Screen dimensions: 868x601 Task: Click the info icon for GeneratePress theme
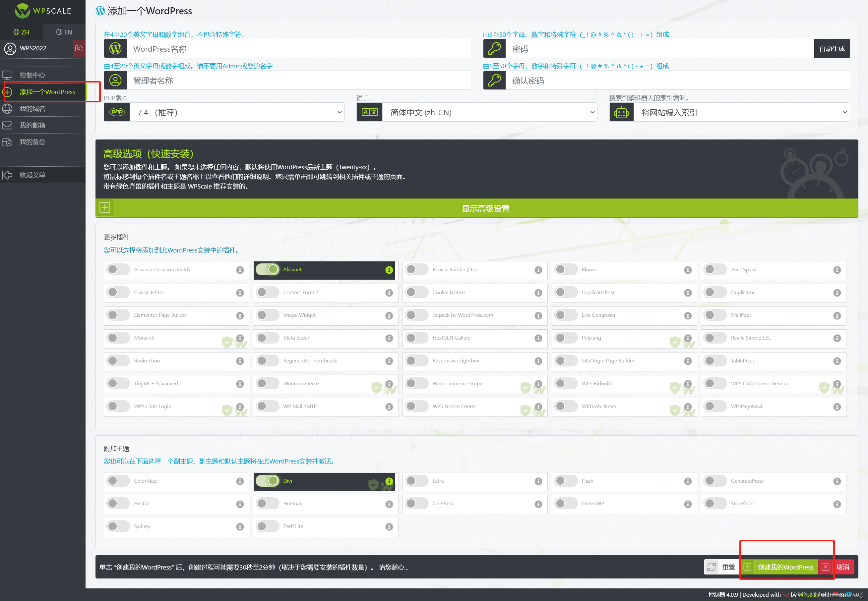pos(837,481)
